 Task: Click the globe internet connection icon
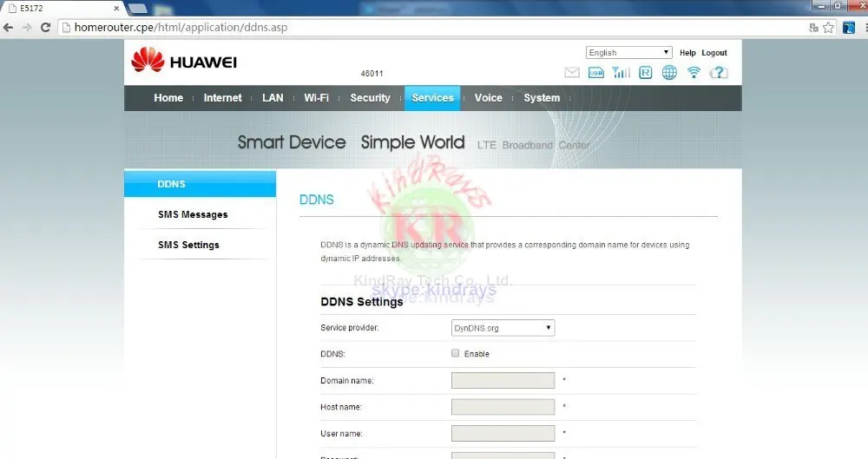[x=669, y=73]
